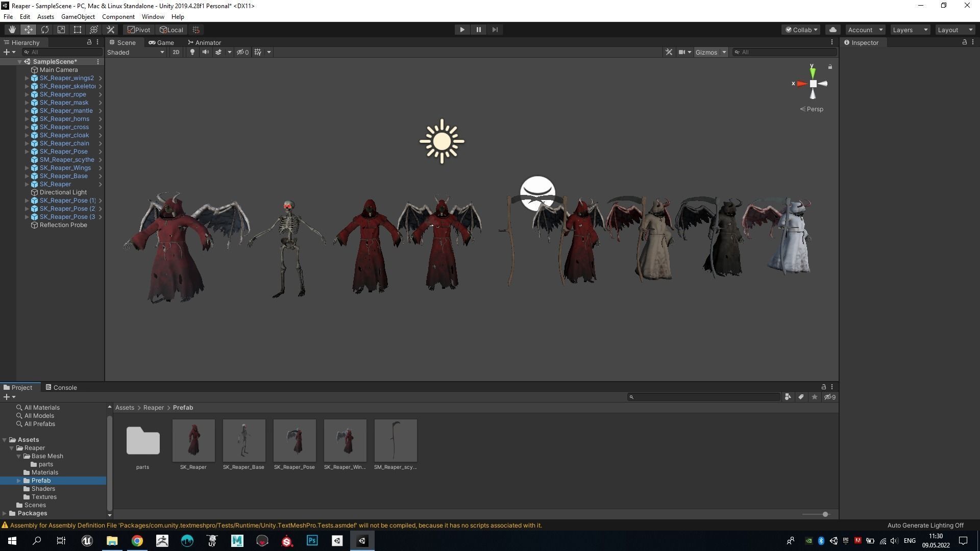
Task: Open the Layout dropdown
Action: click(955, 30)
